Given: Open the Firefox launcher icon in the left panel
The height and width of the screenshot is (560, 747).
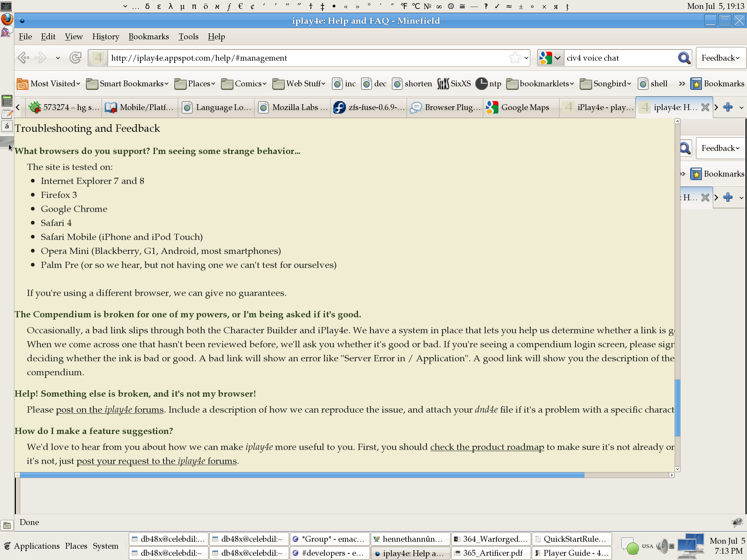Looking at the screenshot, I should coord(7,19).
